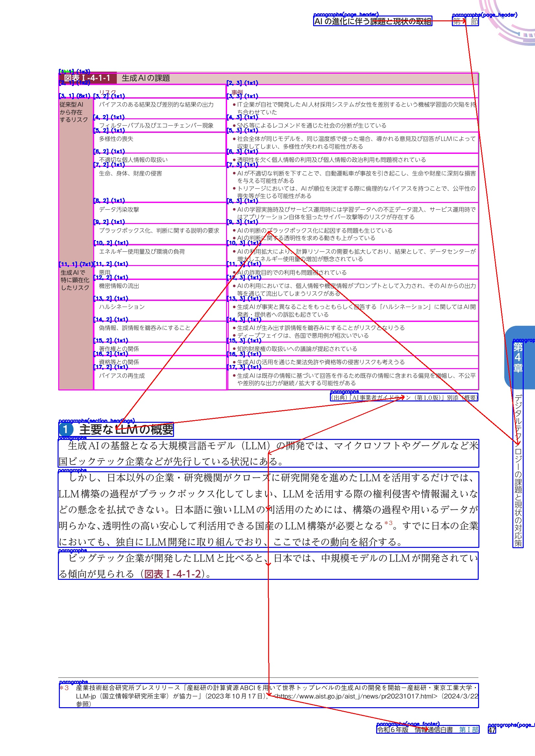Click the フィルターバブル及びエコーチェンバー現象 cell
Viewport: 535px width, 756px height.
156,125
